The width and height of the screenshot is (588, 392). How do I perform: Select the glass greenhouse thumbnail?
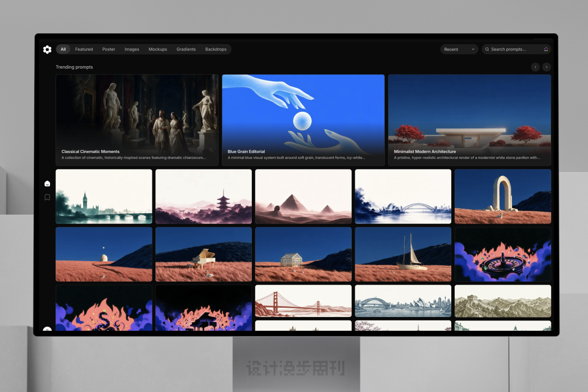coord(303,254)
